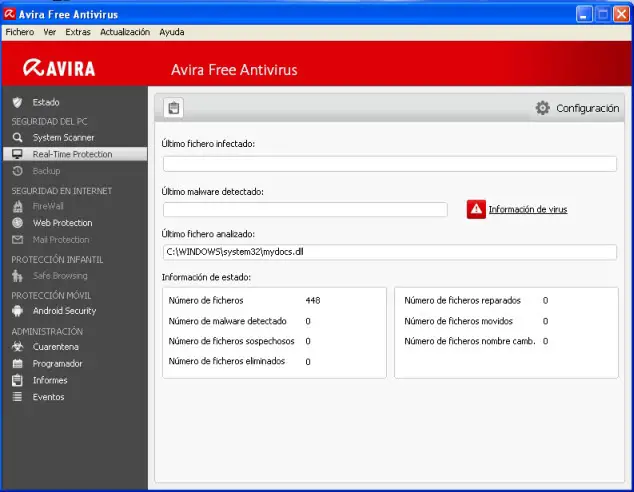This screenshot has height=492, width=634.
Task: Click the Android Security robot icon
Action: 17,311
